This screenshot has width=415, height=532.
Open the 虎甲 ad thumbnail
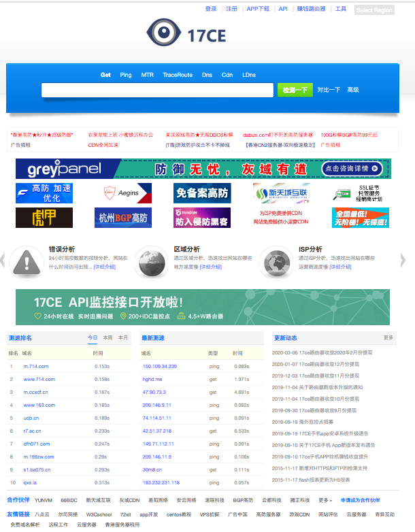click(x=44, y=218)
